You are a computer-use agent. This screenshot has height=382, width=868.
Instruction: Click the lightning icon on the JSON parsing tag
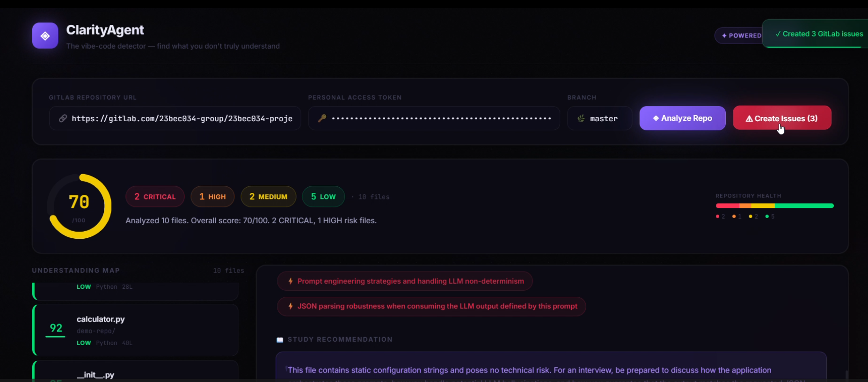291,306
